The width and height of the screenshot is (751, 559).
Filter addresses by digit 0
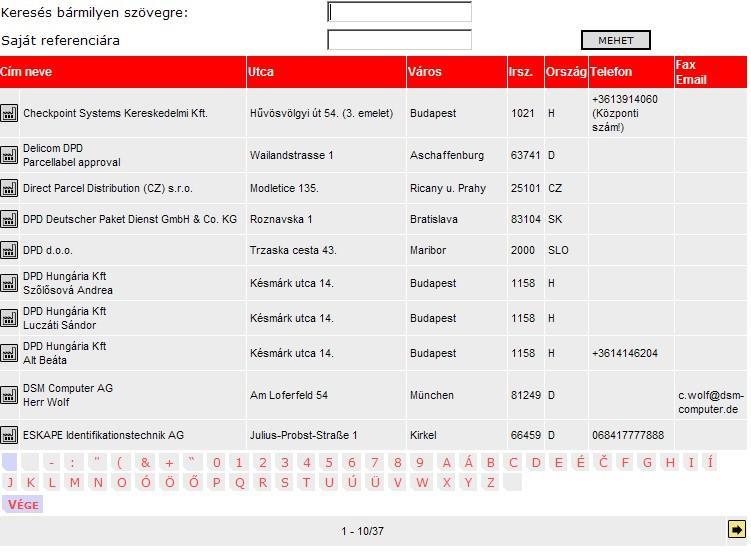(216, 463)
